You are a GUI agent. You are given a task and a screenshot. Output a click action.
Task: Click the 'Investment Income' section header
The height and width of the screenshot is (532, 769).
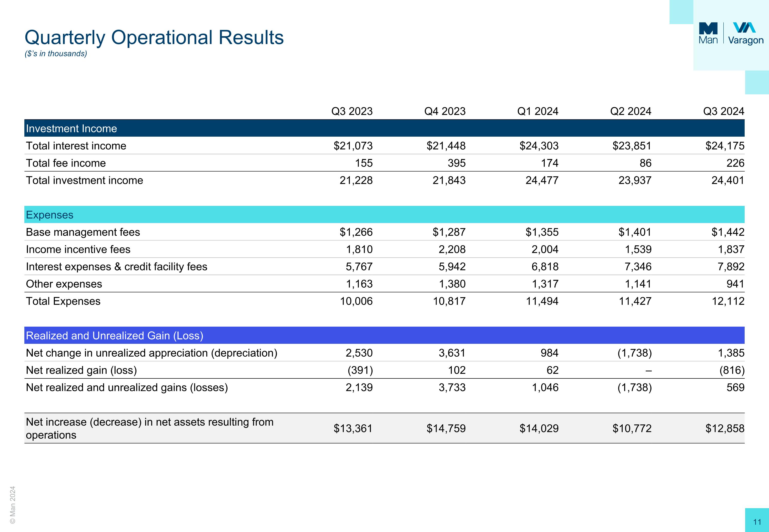pyautogui.click(x=385, y=128)
